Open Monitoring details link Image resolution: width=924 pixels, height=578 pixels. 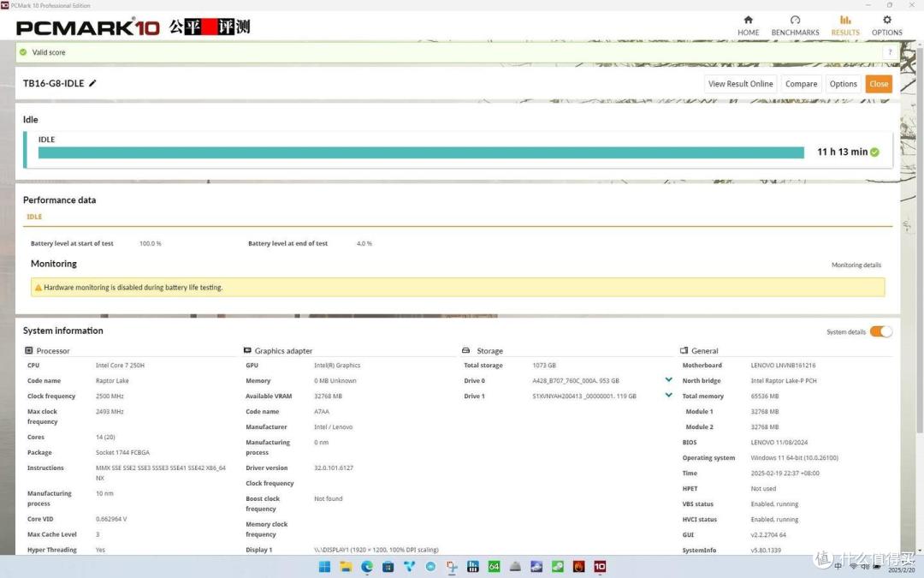(856, 265)
